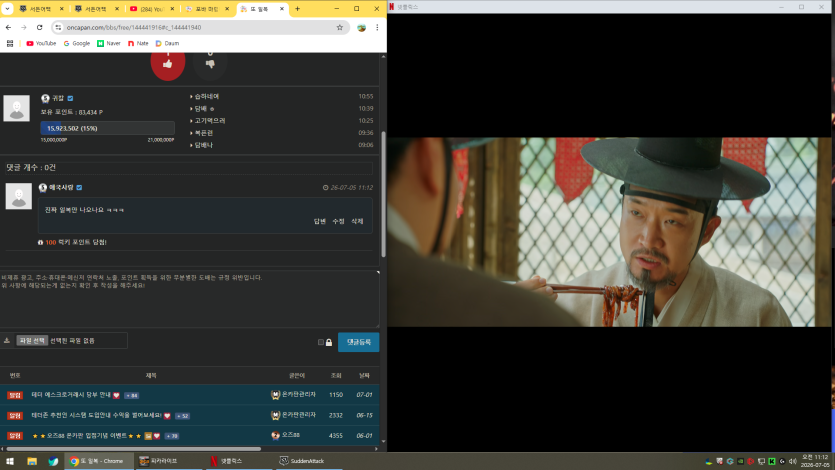
Task: Open File Explorer from the taskbar
Action: 32,461
